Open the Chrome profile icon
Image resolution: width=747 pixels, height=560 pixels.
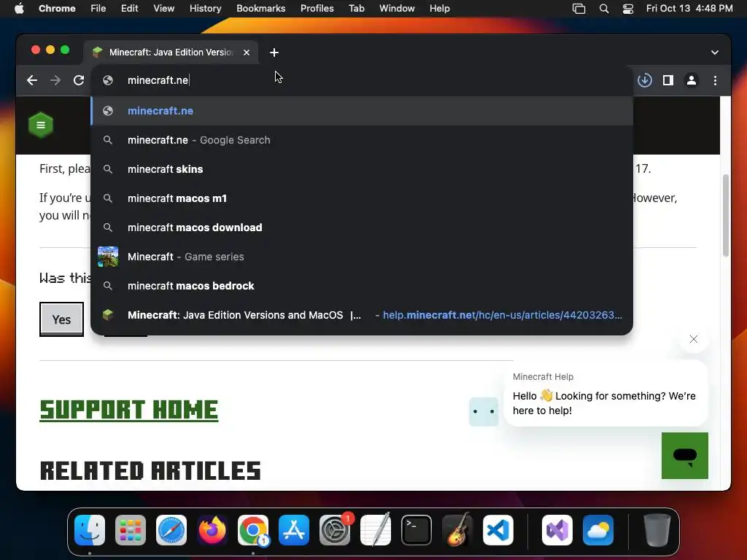[x=692, y=80]
